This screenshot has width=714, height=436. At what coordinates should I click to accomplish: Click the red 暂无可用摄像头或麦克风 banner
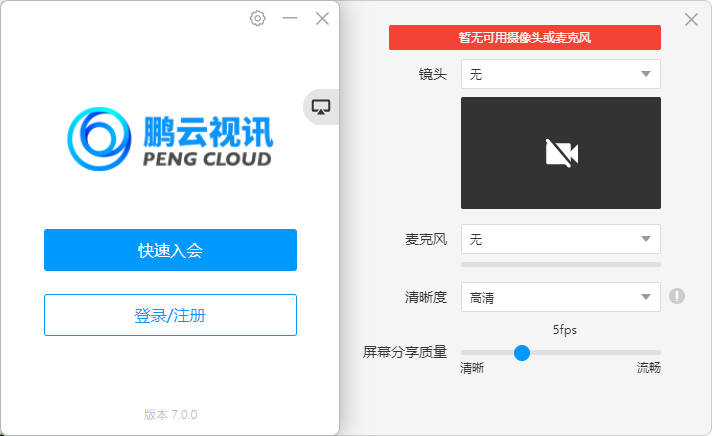click(525, 37)
